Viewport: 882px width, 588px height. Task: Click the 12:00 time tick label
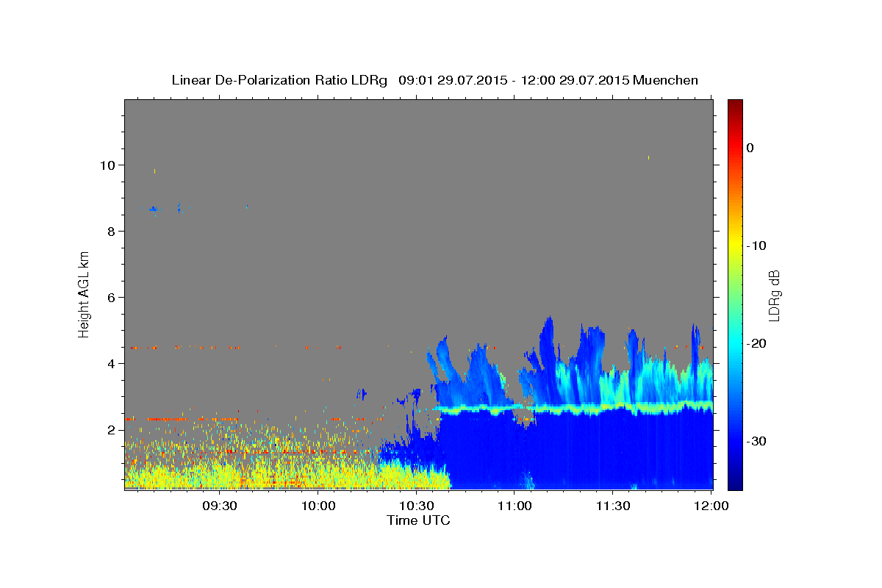(711, 506)
